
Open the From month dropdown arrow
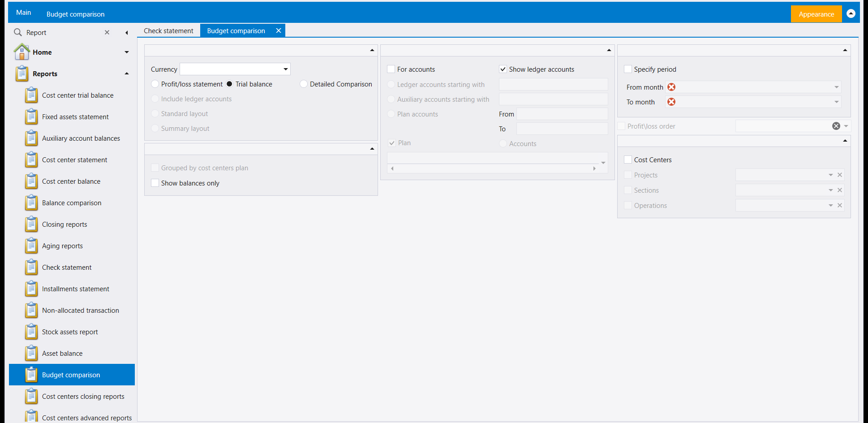pyautogui.click(x=836, y=87)
